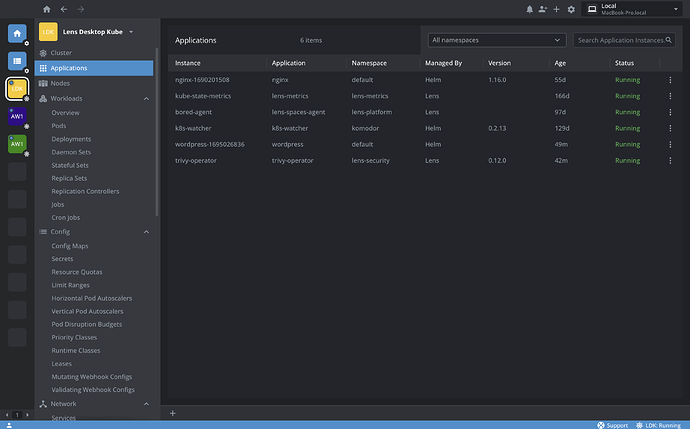Open actions menu for kube-state-metrics
690x429 pixels.
click(670, 96)
